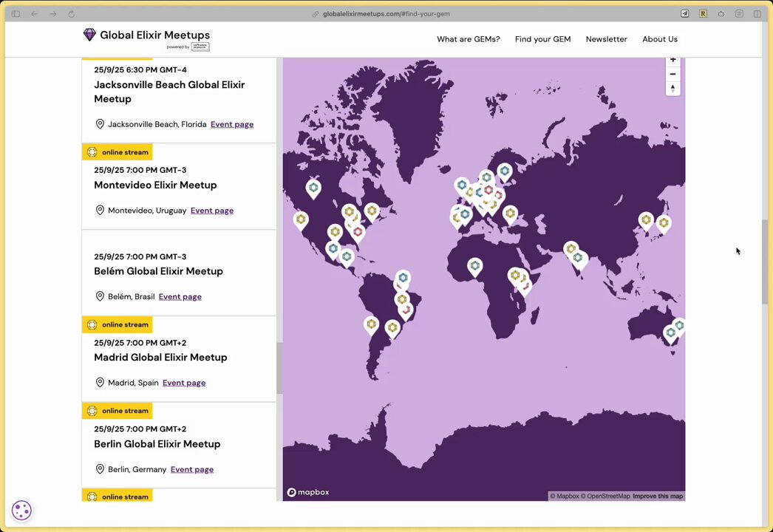The height and width of the screenshot is (532, 773).
Task: Select the northeastern US map pin
Action: pyautogui.click(x=372, y=213)
